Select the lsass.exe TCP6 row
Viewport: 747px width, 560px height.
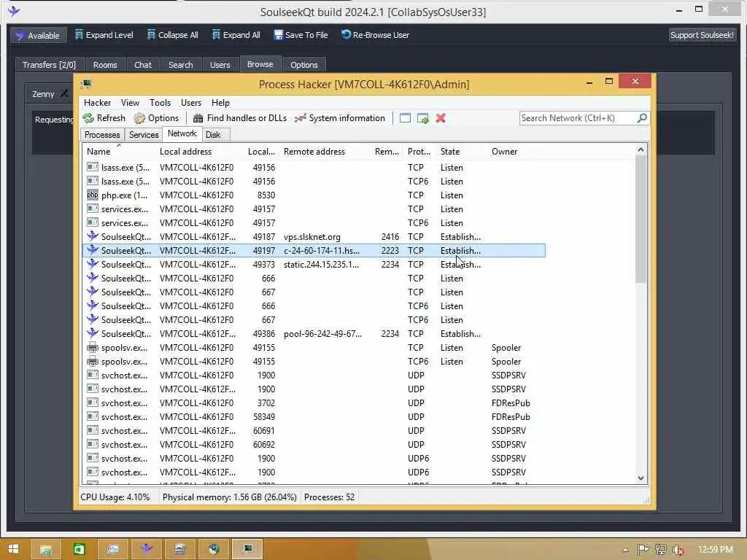(x=314, y=182)
